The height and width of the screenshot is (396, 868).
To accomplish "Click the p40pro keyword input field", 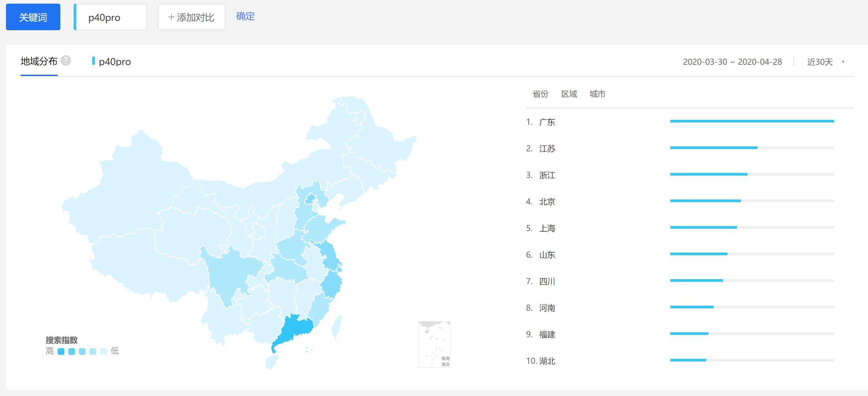I will pyautogui.click(x=110, y=17).
